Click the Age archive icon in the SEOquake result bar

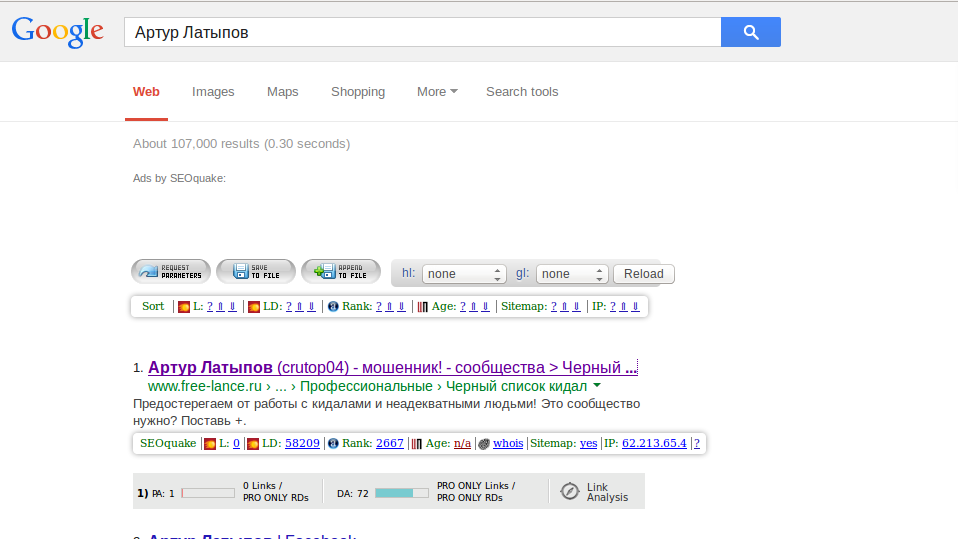tap(416, 444)
